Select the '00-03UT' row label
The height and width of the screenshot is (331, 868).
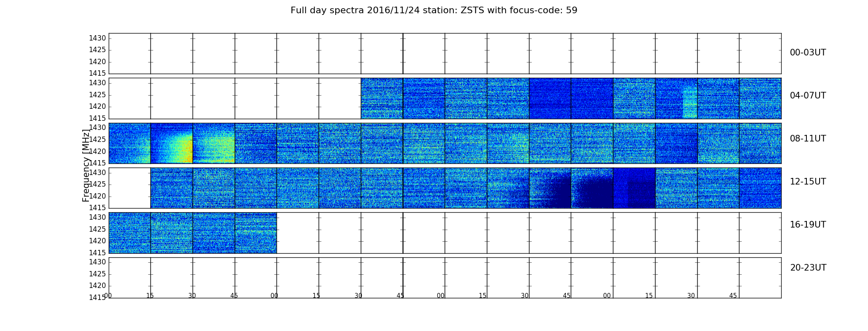point(808,53)
